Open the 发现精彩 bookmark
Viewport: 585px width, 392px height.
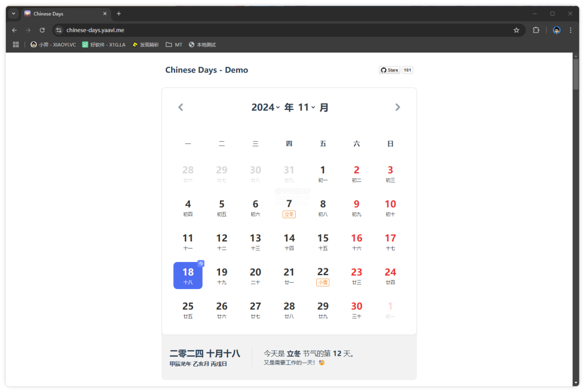click(146, 45)
